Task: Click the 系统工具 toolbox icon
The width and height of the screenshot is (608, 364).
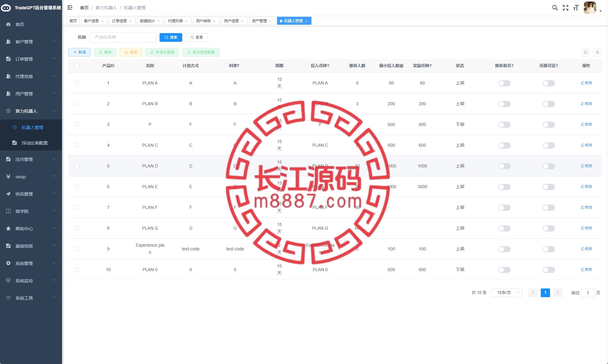Action: coord(8,298)
